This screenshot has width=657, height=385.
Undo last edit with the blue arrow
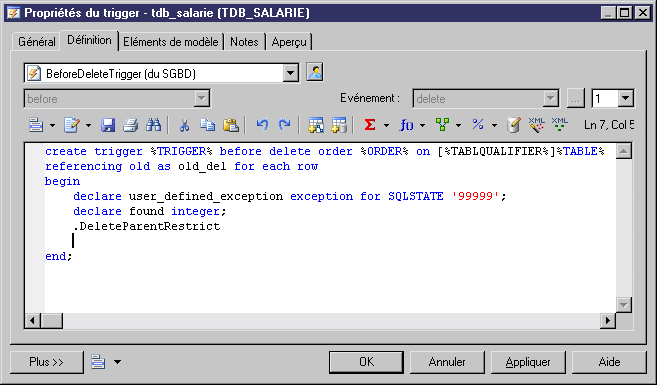click(262, 125)
